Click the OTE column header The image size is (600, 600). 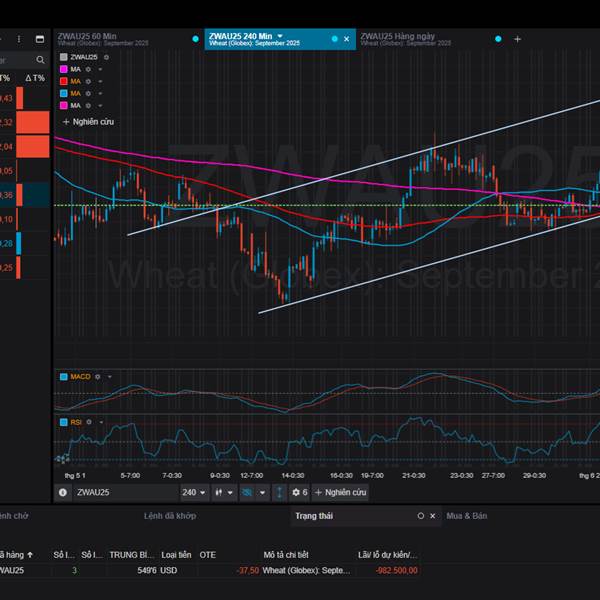(x=207, y=555)
